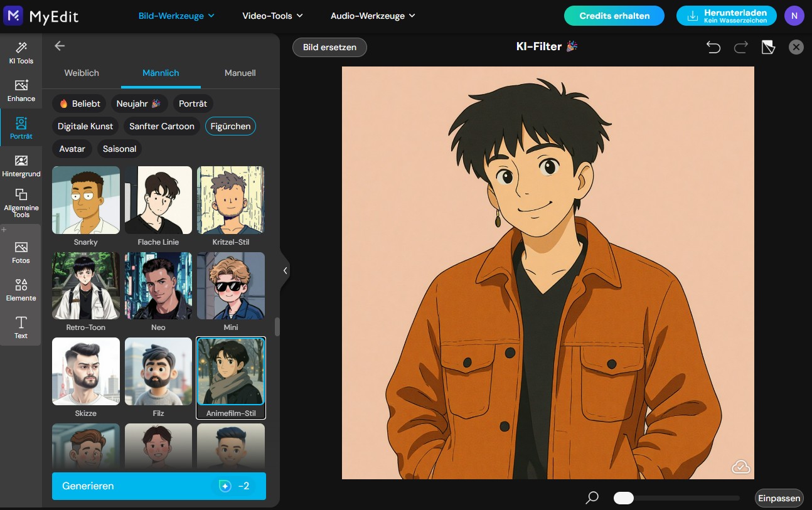Activate the Beliebt filter chip
Screen dimensions: 812x510
pos(79,104)
